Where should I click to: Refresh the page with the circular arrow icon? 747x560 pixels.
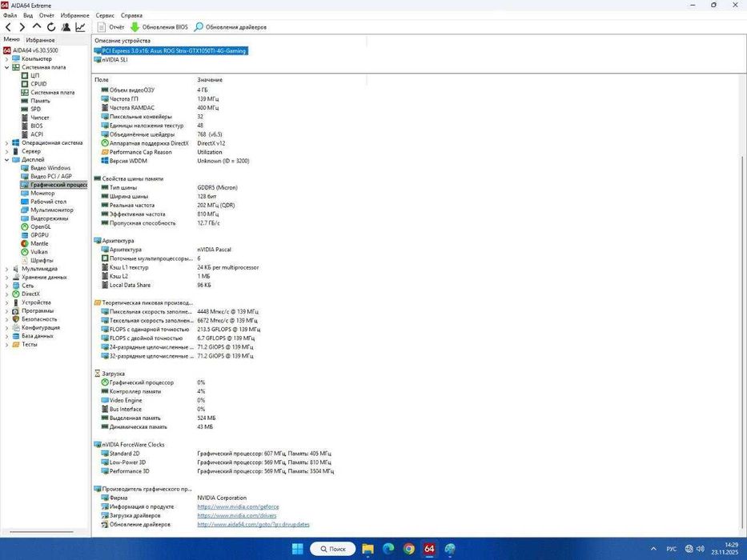point(51,27)
